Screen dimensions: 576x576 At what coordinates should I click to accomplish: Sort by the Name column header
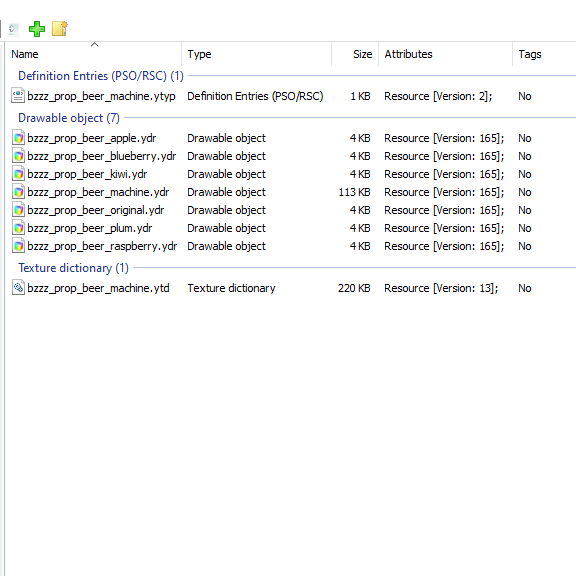coord(93,54)
